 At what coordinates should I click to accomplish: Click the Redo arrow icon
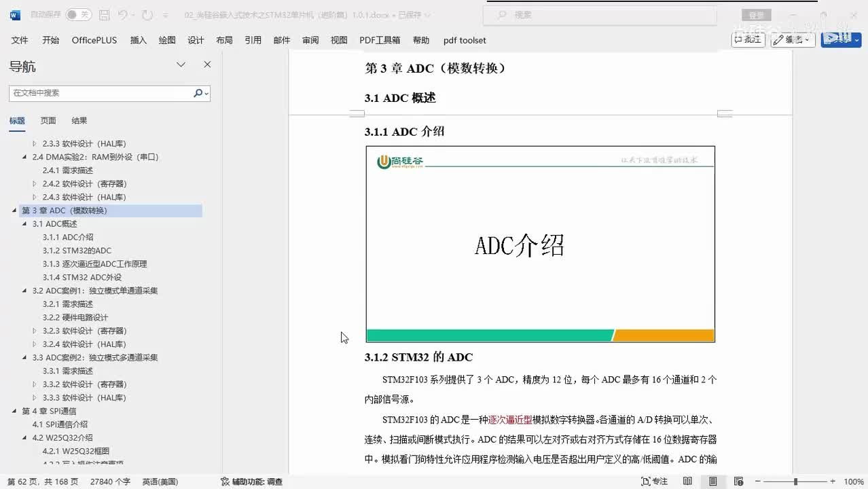[x=147, y=14]
